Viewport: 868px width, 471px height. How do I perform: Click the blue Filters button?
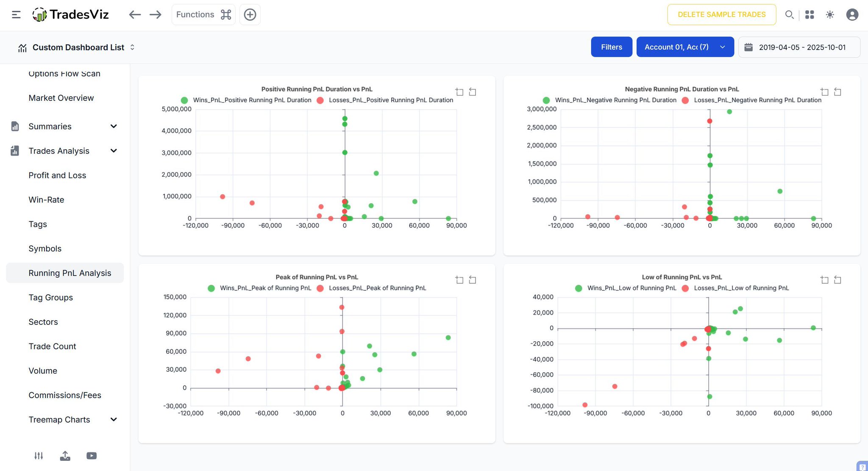611,47
